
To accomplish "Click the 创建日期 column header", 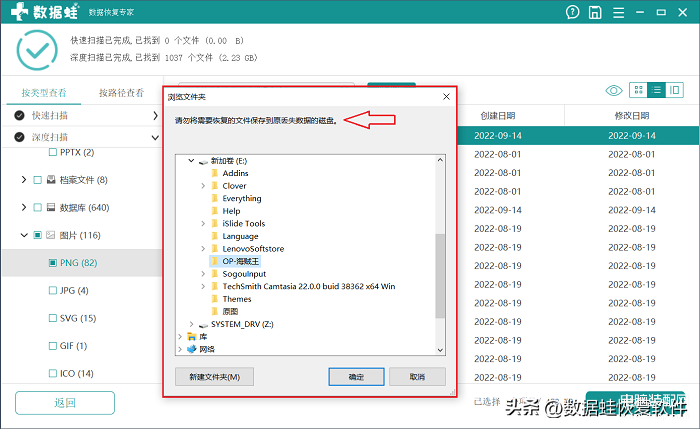I will coord(498,116).
